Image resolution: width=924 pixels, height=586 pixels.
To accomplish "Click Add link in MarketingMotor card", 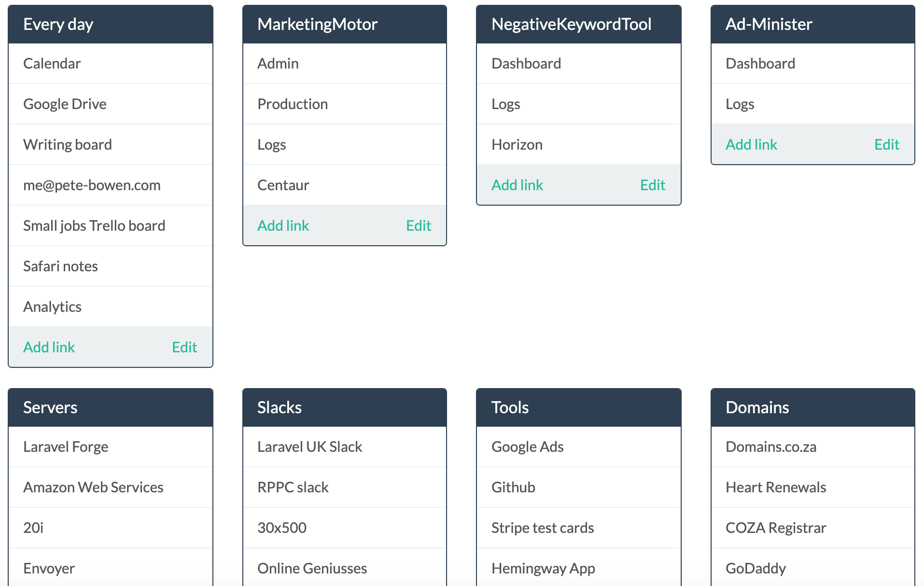I will 283,226.
